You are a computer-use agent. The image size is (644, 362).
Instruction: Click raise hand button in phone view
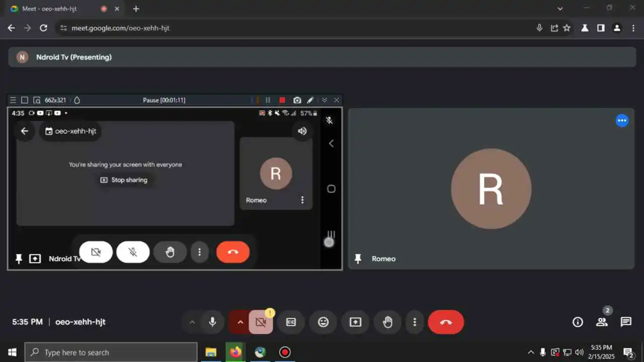[170, 252]
